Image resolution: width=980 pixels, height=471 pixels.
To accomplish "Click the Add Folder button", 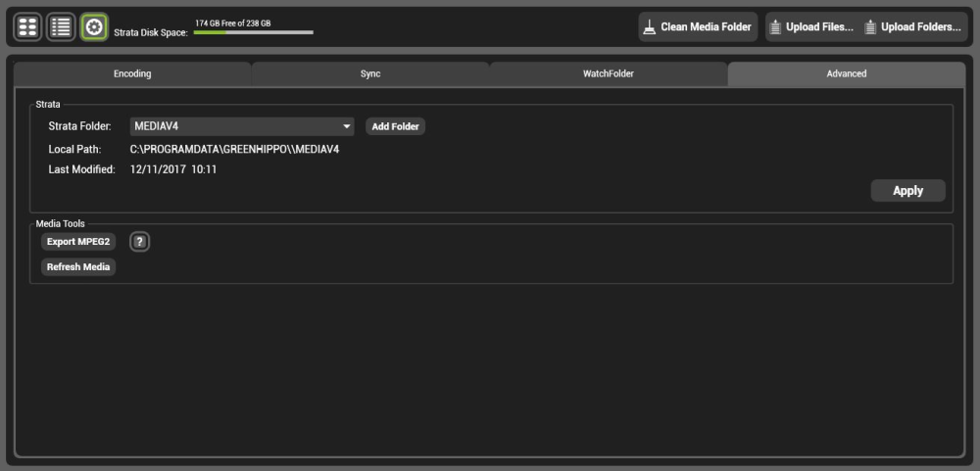I will click(x=395, y=127).
